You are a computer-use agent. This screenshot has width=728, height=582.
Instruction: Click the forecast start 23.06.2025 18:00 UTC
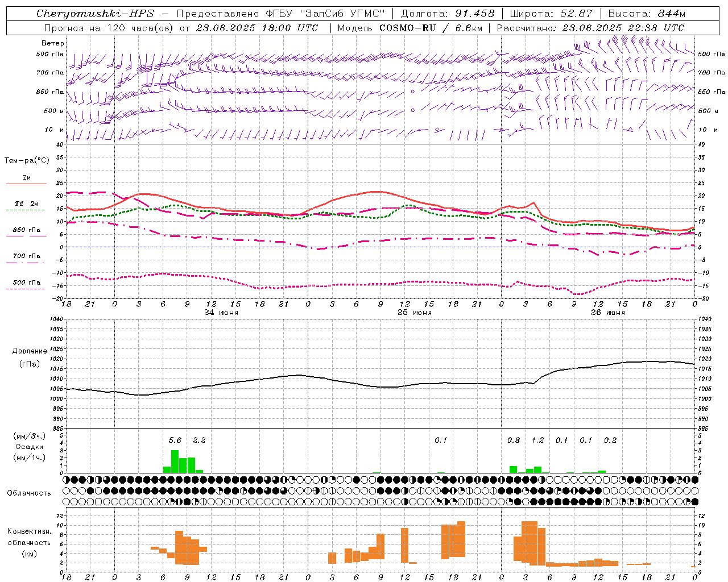point(257,28)
